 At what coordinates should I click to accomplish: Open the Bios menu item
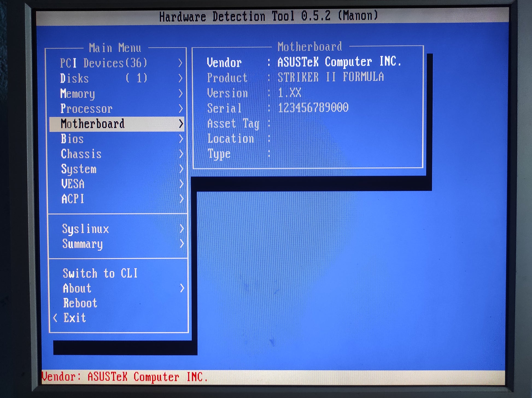point(72,139)
